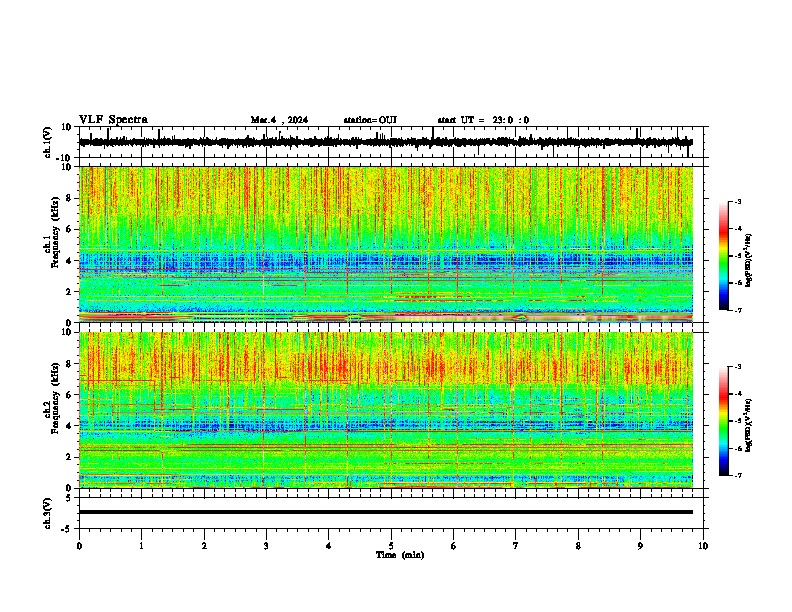Click the ch.1(V) waveform axis label

point(48,142)
